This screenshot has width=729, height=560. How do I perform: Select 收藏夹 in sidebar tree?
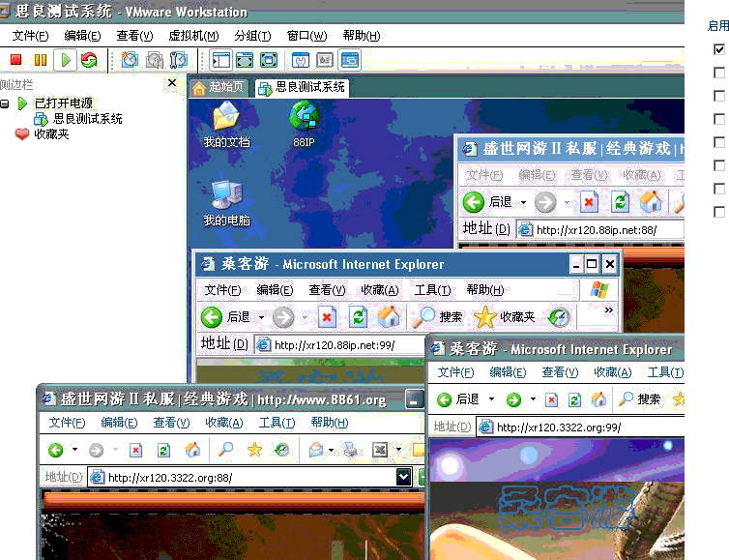click(x=42, y=134)
